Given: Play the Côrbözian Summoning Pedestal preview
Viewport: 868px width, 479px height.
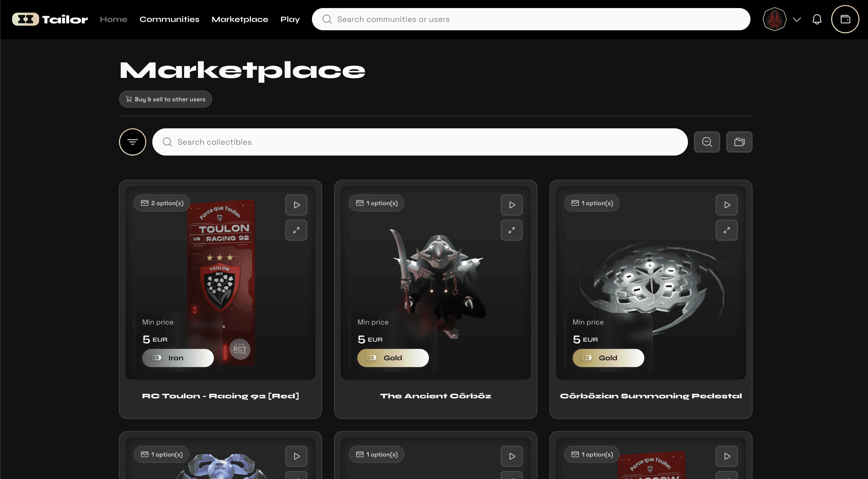Looking at the screenshot, I should click(727, 205).
